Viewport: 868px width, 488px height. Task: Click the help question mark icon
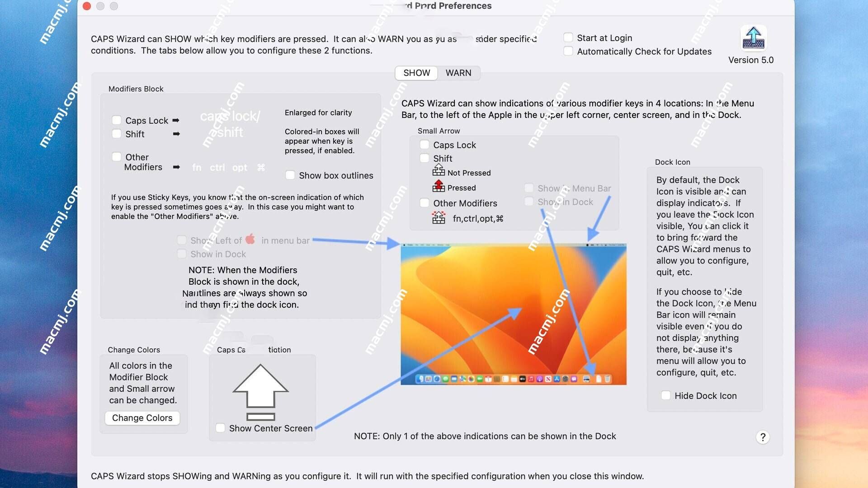coord(763,437)
